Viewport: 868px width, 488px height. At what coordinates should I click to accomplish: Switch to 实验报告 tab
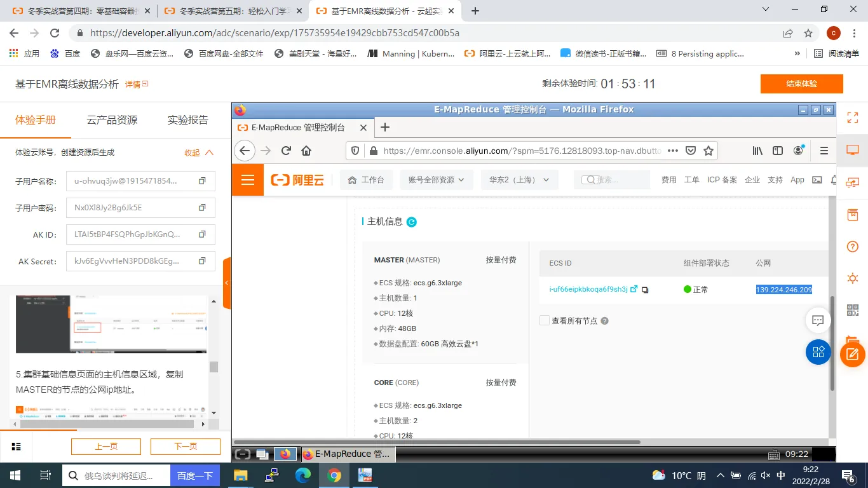coord(188,119)
